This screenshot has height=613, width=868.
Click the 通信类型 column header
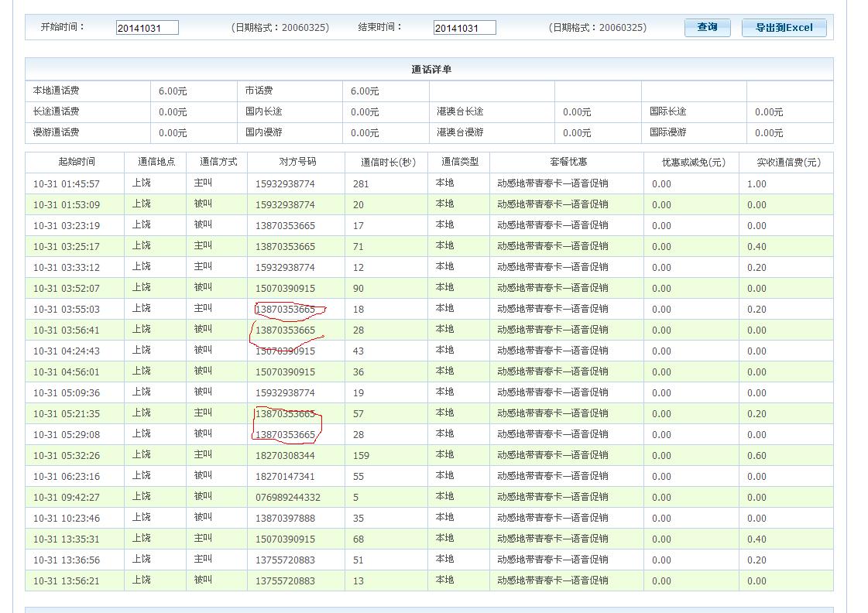click(x=460, y=162)
